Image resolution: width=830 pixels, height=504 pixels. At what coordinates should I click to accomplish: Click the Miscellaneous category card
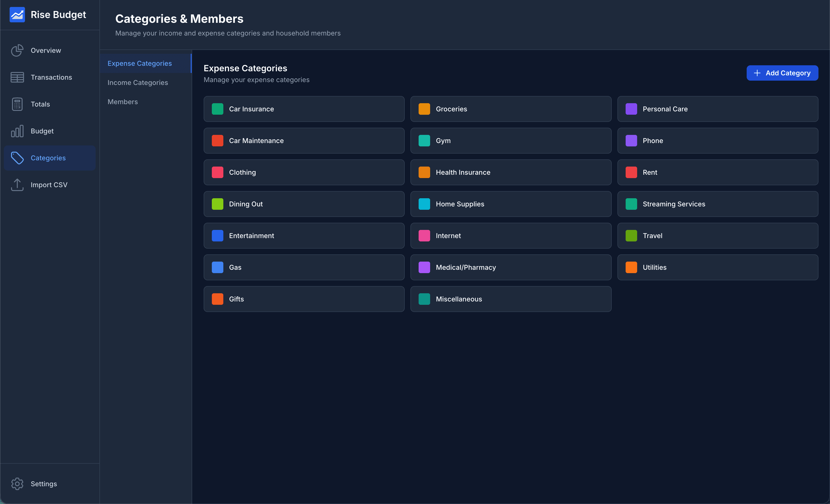point(511,299)
